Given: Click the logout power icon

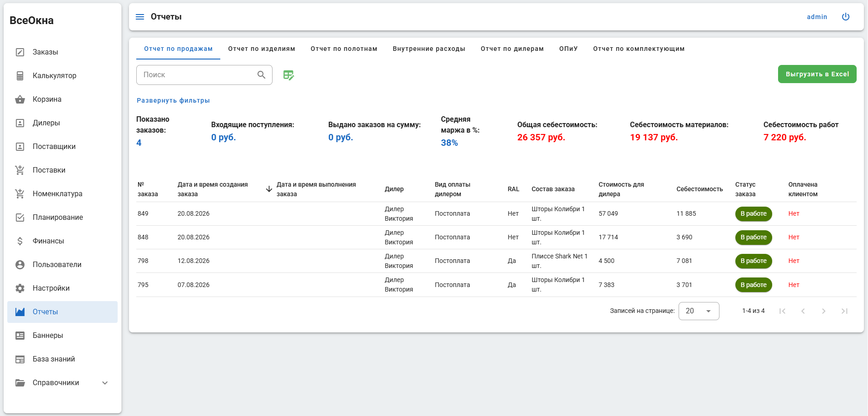Looking at the screenshot, I should 846,17.
